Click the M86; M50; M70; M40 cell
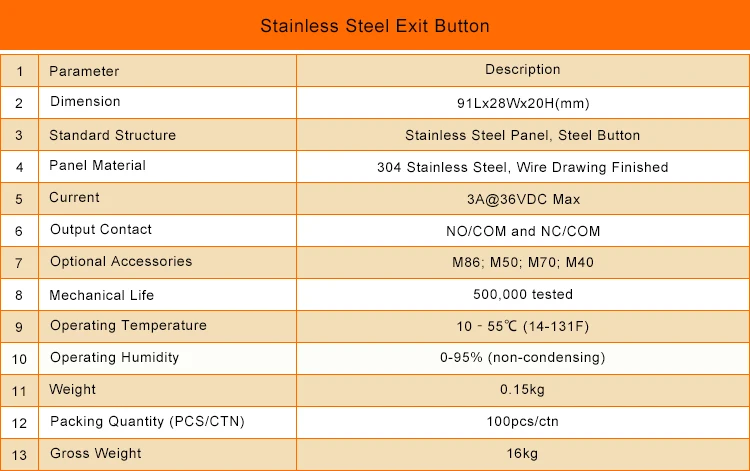Screen dimensions: 750x471 (x=523, y=263)
